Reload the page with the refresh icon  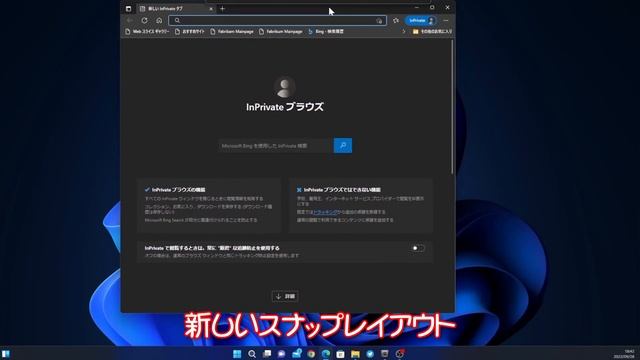click(144, 20)
